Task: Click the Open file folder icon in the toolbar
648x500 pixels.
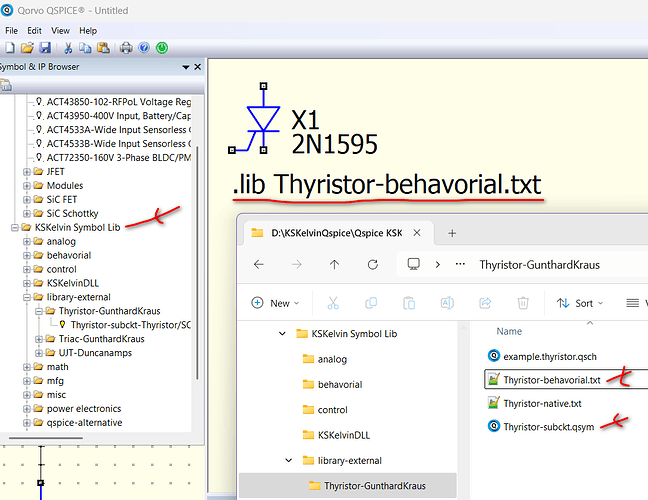Action: coord(27,48)
